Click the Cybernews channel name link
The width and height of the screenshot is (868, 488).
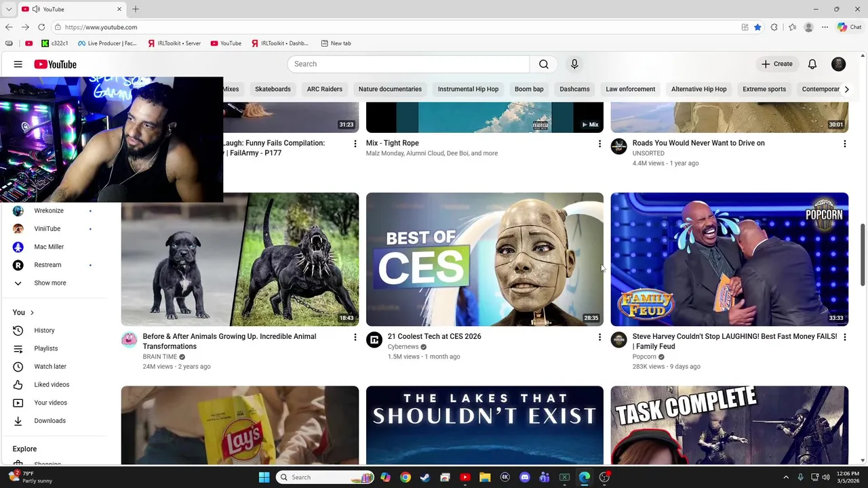(x=403, y=347)
